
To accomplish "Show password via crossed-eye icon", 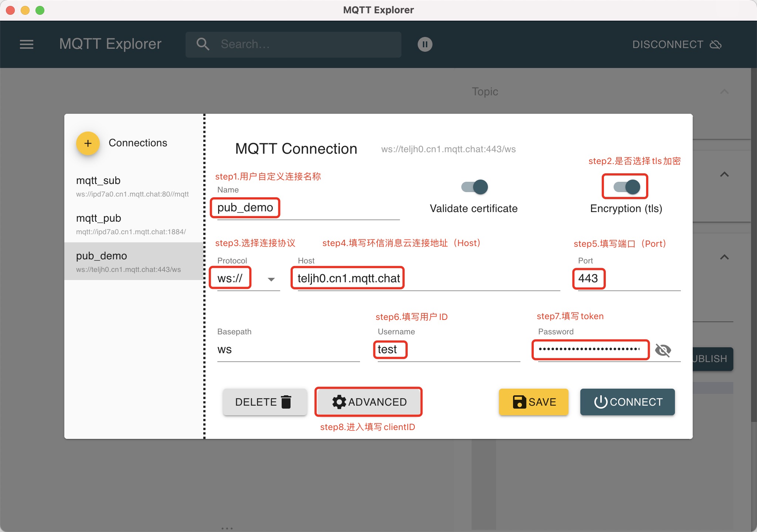I will coord(663,350).
